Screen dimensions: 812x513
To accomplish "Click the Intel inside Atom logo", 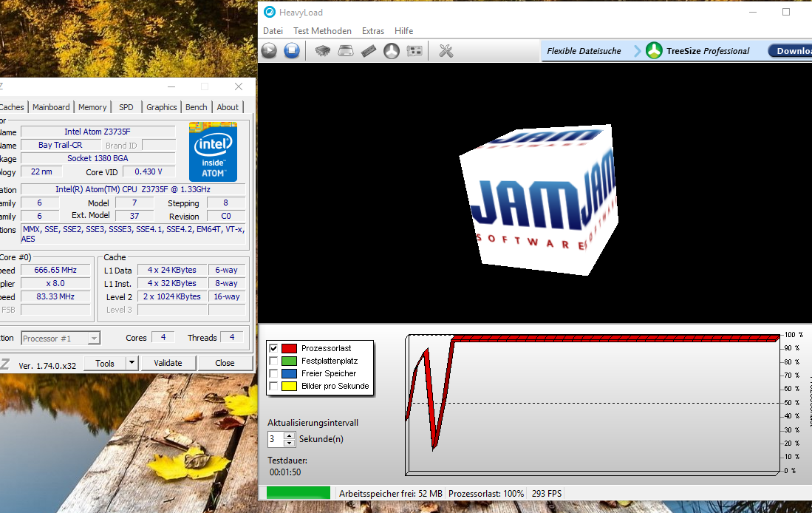I will [x=213, y=152].
